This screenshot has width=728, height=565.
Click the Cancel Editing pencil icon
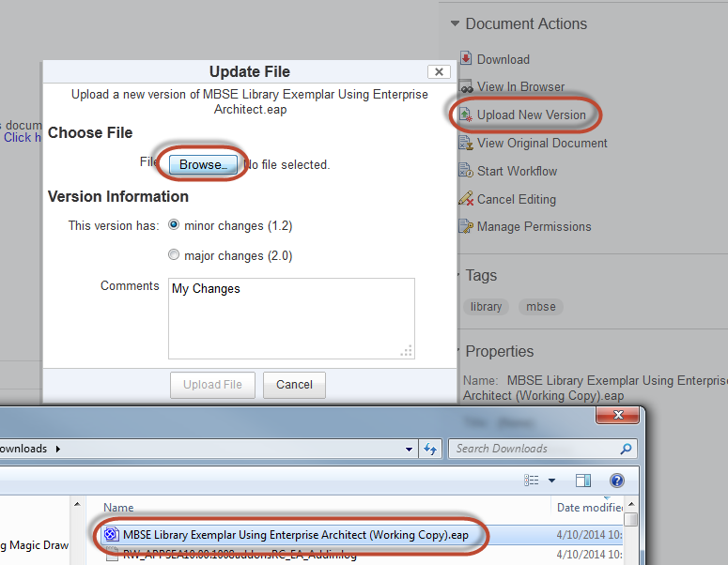[x=466, y=199]
